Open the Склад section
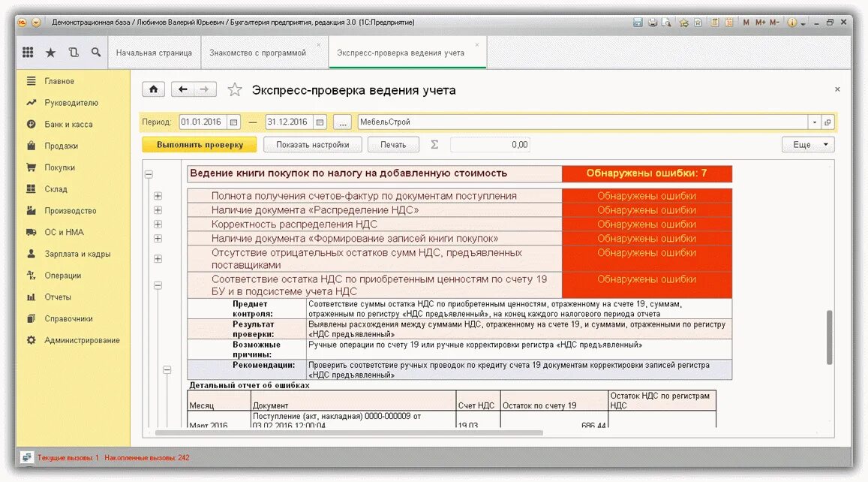 tap(56, 189)
